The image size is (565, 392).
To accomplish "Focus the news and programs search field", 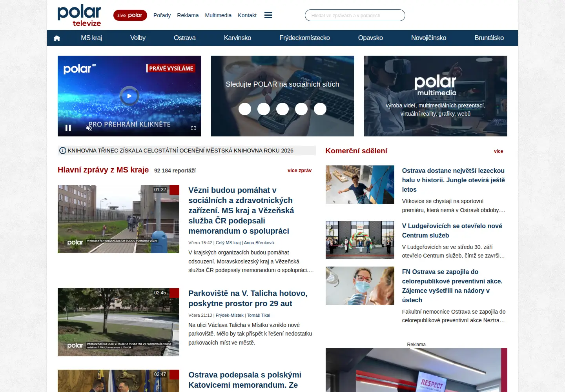I will [355, 15].
